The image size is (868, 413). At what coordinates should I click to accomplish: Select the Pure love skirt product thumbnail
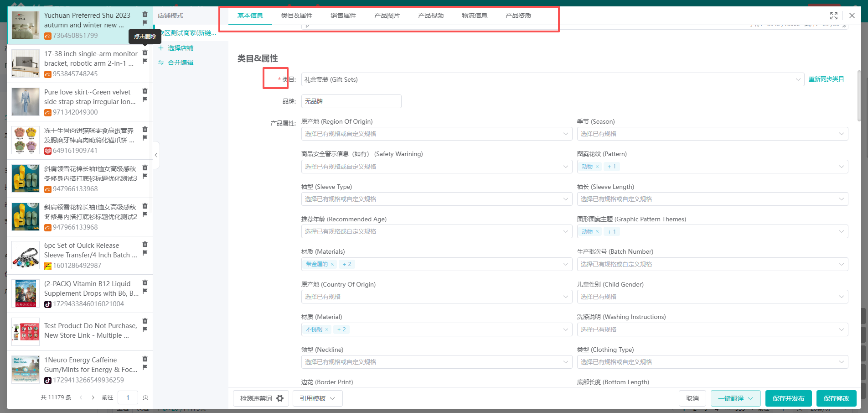(x=26, y=102)
